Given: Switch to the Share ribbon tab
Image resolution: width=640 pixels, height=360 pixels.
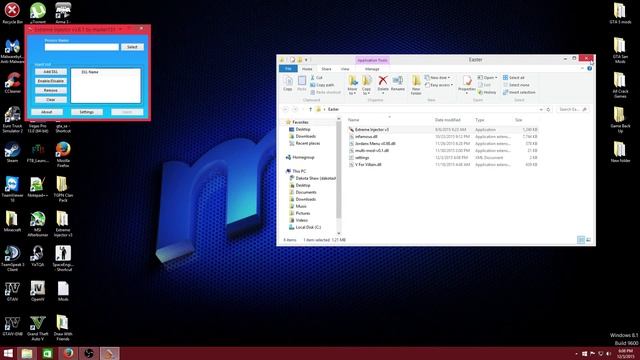Looking at the screenshot, I should (326, 69).
